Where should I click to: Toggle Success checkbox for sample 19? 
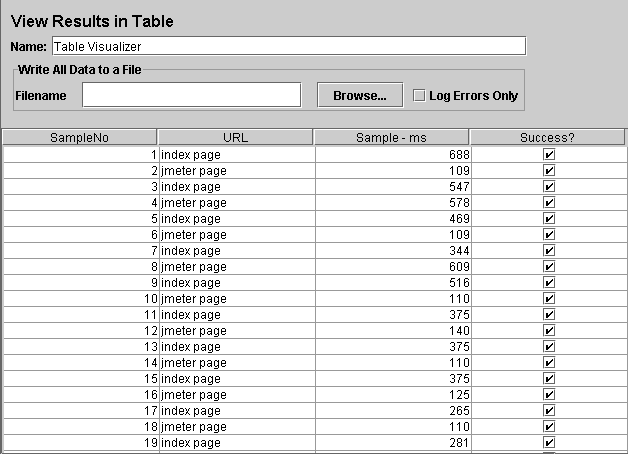click(x=549, y=443)
